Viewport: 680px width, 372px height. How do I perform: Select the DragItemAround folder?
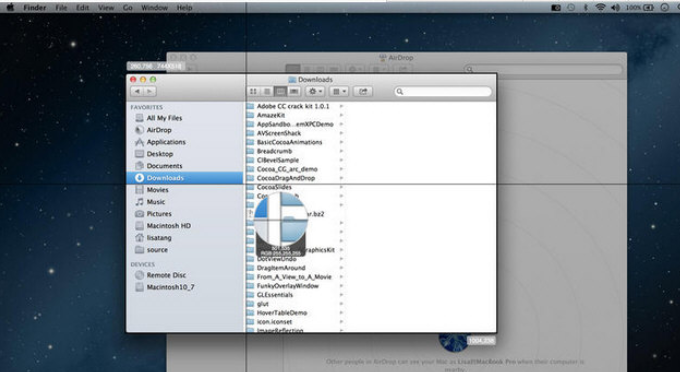pyautogui.click(x=281, y=268)
